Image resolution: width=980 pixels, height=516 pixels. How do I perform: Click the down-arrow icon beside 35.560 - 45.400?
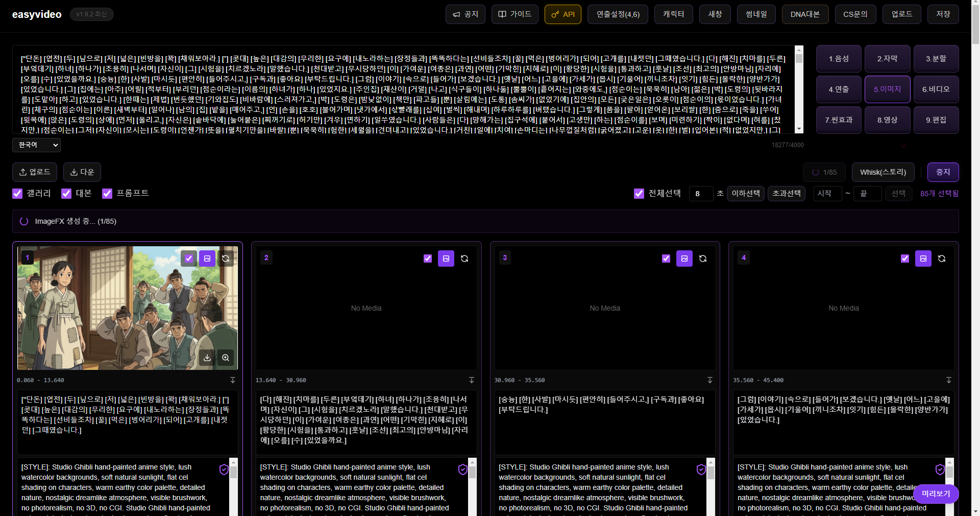coord(948,380)
